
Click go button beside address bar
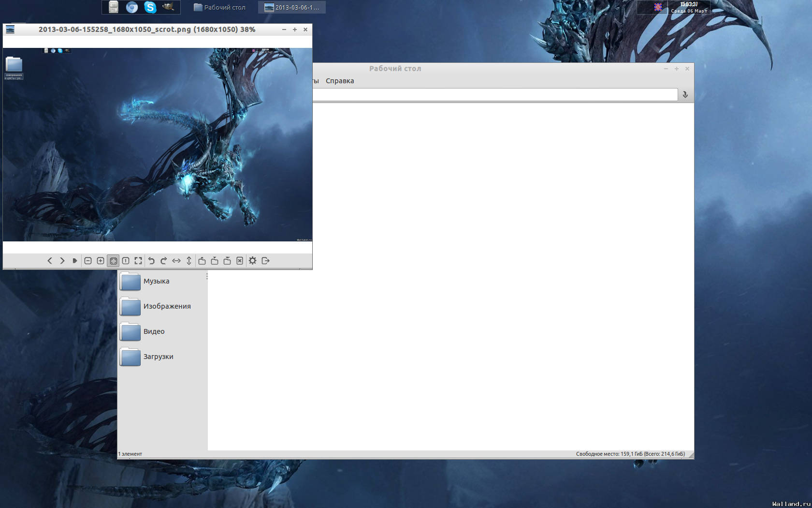tap(685, 94)
